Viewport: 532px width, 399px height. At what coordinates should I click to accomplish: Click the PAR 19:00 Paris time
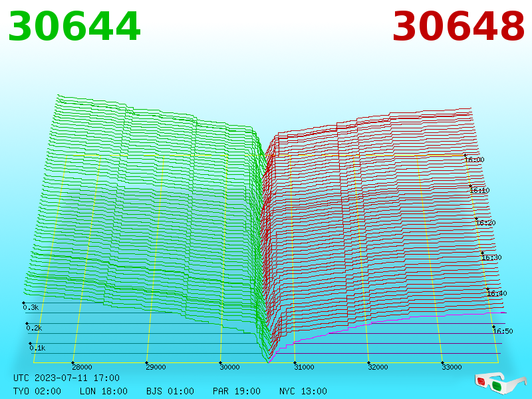[x=237, y=391]
